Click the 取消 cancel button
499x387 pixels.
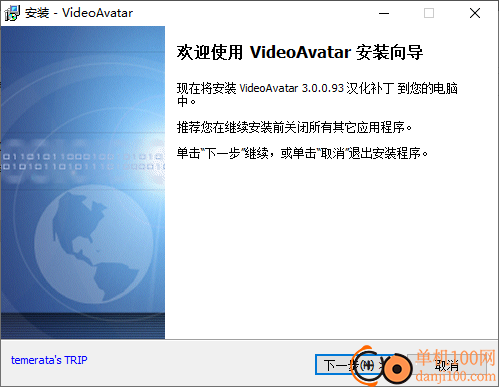pos(448,365)
